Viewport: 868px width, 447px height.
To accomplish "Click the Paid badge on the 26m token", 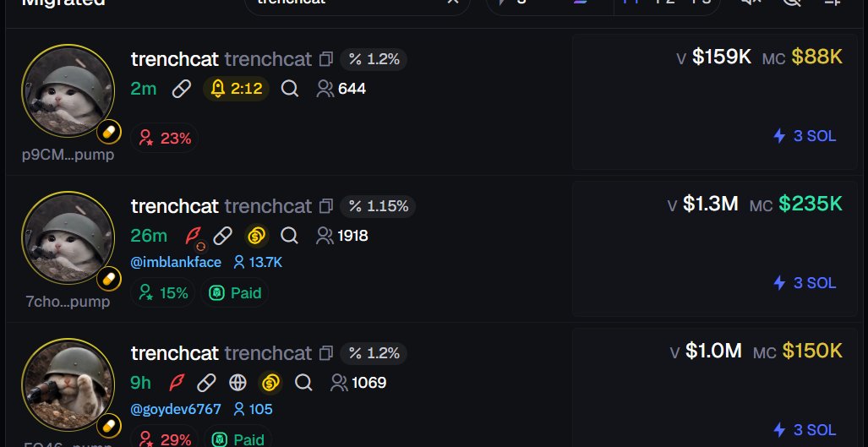I will click(x=235, y=292).
